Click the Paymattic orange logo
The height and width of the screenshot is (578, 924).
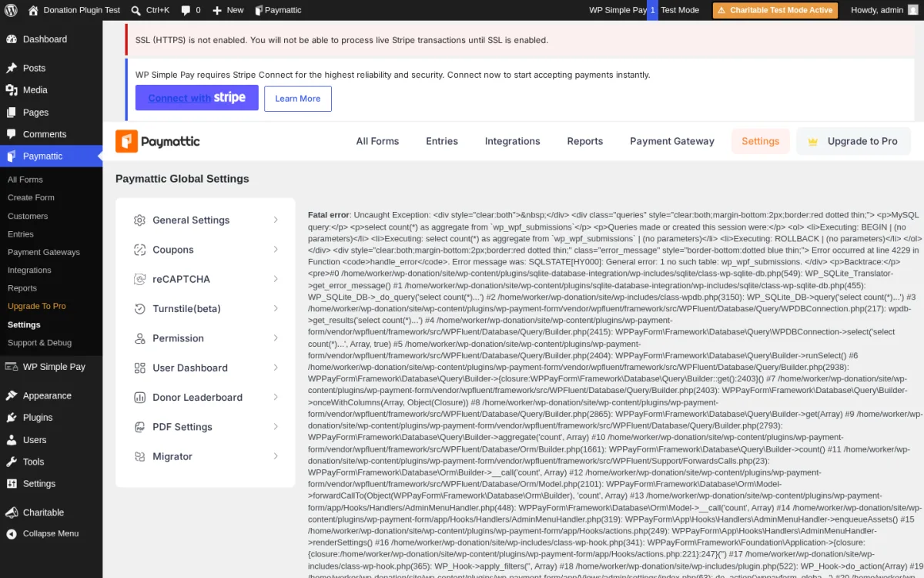tap(127, 141)
